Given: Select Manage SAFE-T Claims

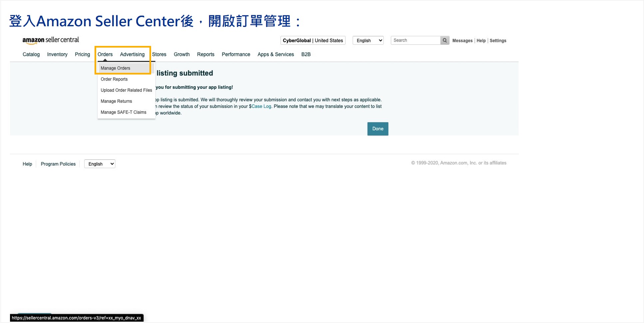Looking at the screenshot, I should [x=123, y=112].
